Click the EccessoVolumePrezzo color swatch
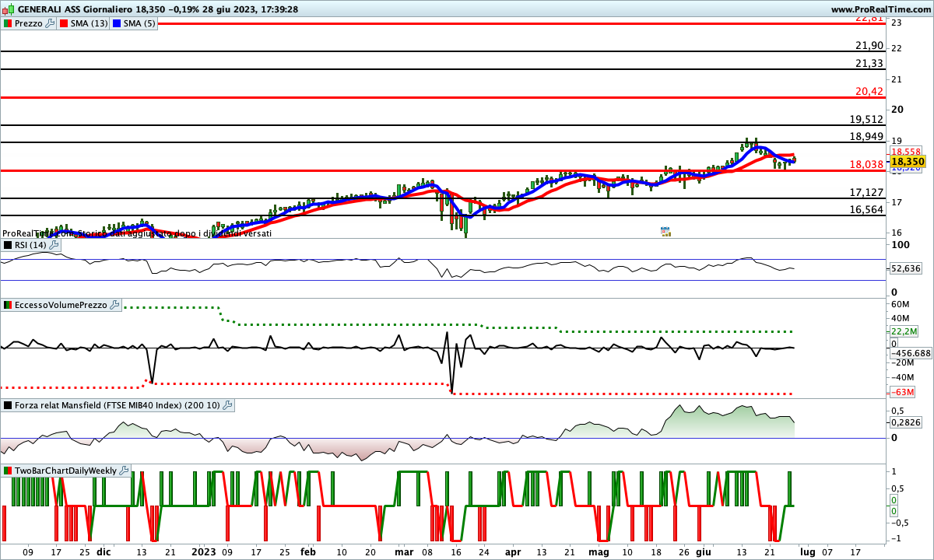The height and width of the screenshot is (560, 934). [x=8, y=305]
